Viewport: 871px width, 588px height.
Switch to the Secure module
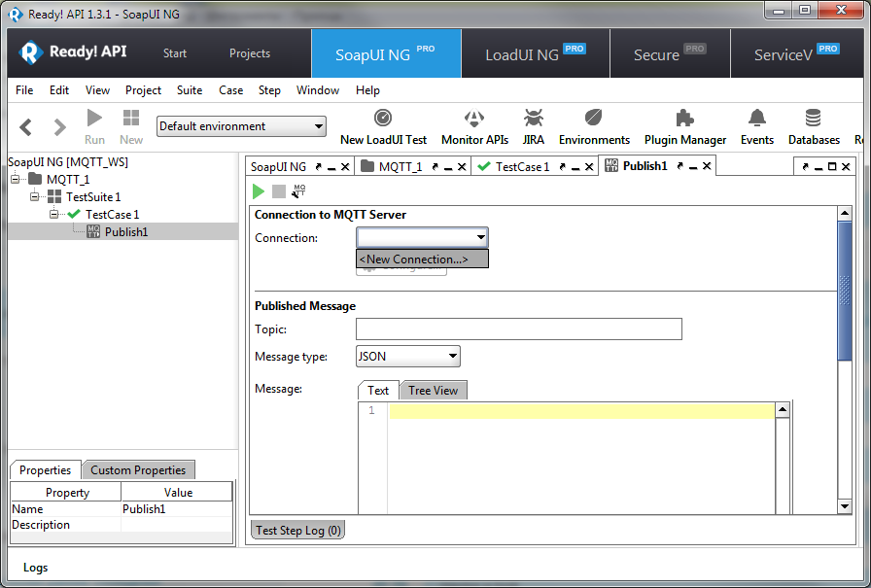(x=670, y=53)
